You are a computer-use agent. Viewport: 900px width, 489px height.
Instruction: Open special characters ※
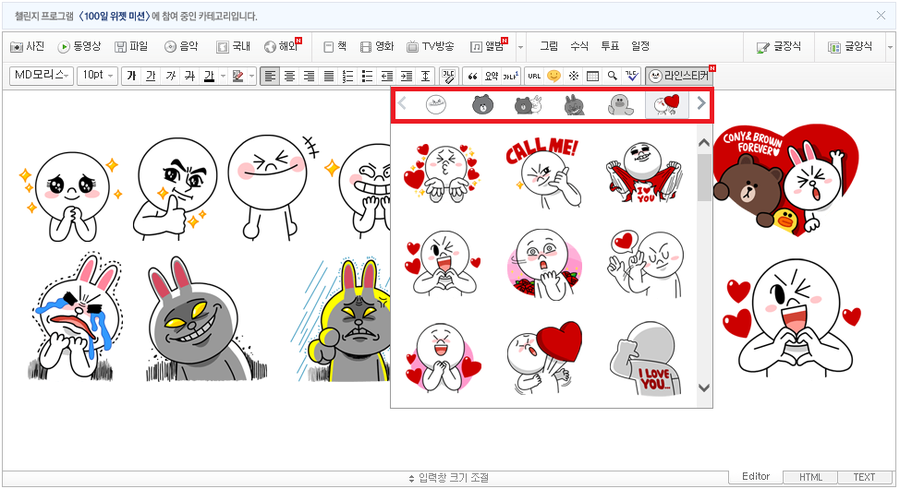[573, 76]
